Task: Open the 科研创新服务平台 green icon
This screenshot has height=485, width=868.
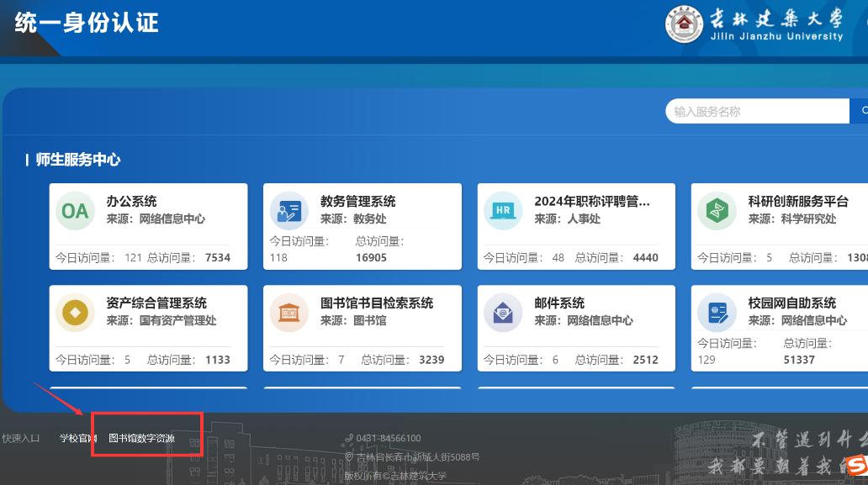Action: 717,211
